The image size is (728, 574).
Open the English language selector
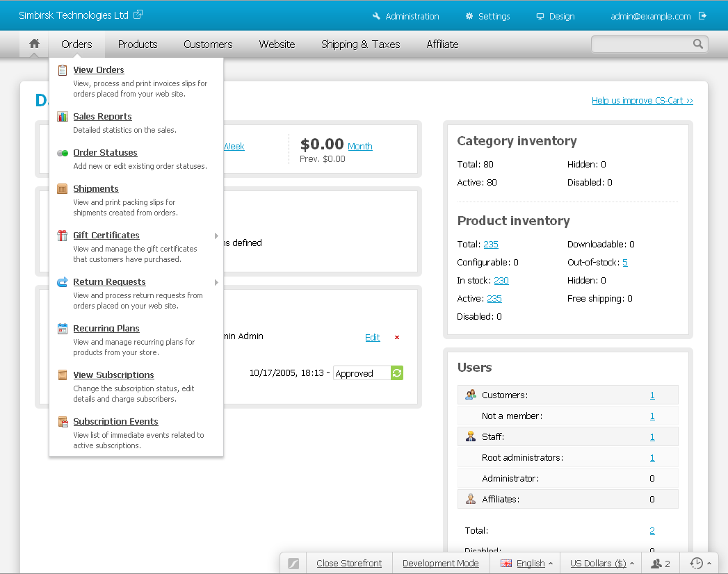[x=527, y=564]
